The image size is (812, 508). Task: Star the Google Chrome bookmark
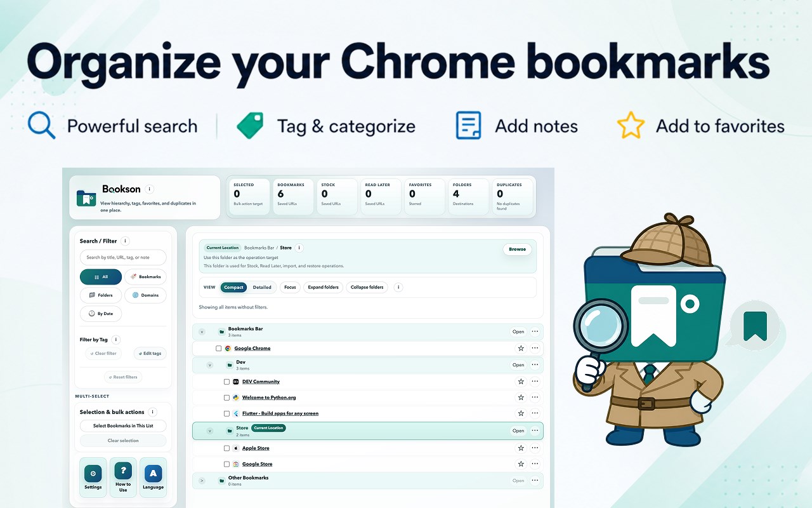click(x=521, y=348)
